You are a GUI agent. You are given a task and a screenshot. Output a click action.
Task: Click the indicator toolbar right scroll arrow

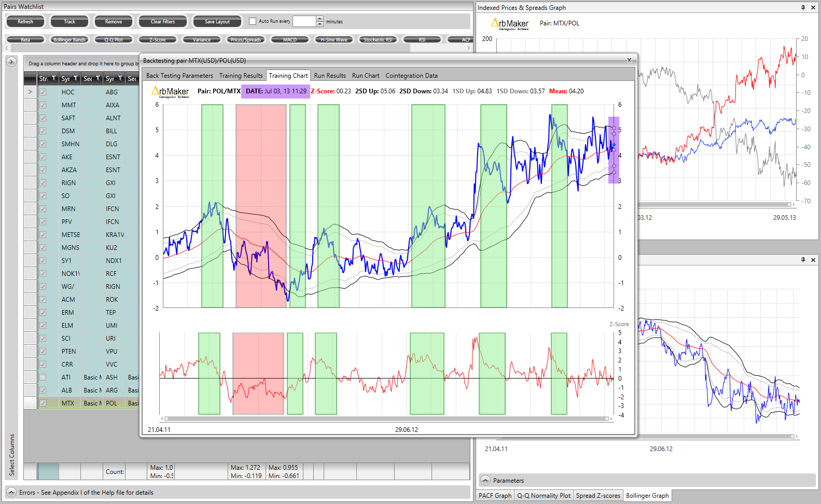pyautogui.click(x=469, y=48)
